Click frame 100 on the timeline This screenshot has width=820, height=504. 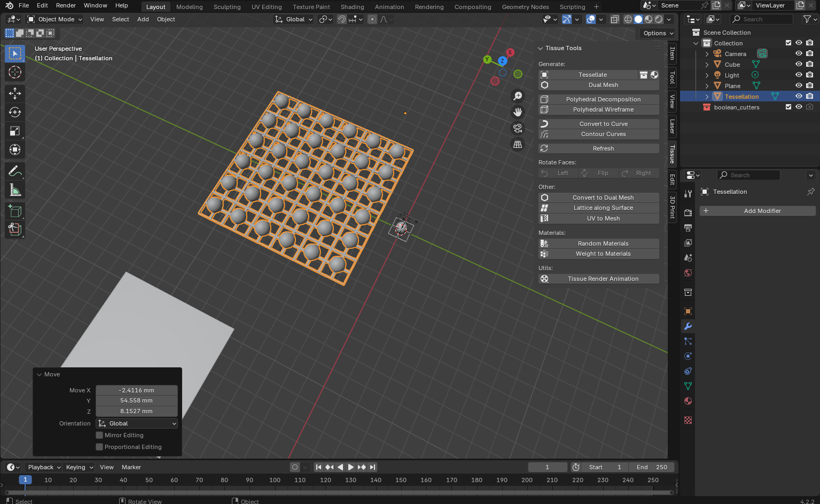(275, 480)
